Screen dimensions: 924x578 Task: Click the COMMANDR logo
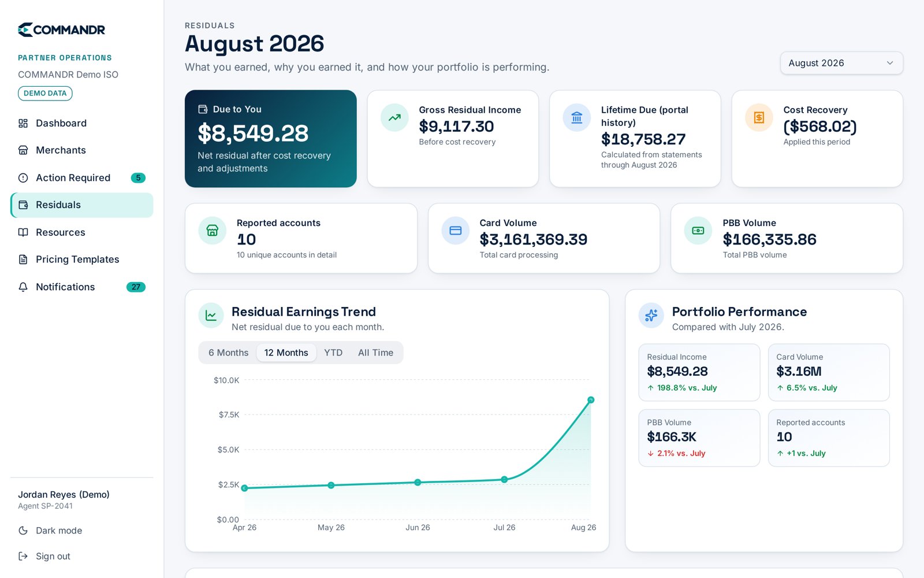point(61,29)
